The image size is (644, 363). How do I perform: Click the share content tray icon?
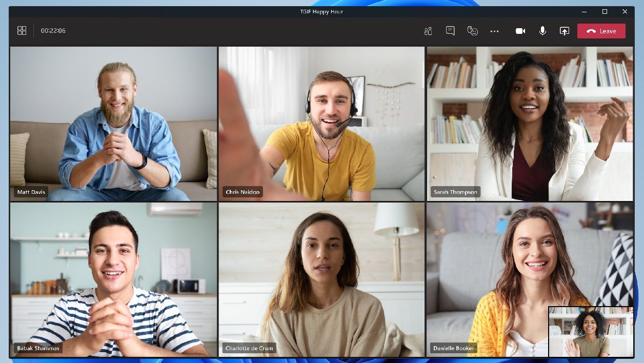[x=564, y=31]
